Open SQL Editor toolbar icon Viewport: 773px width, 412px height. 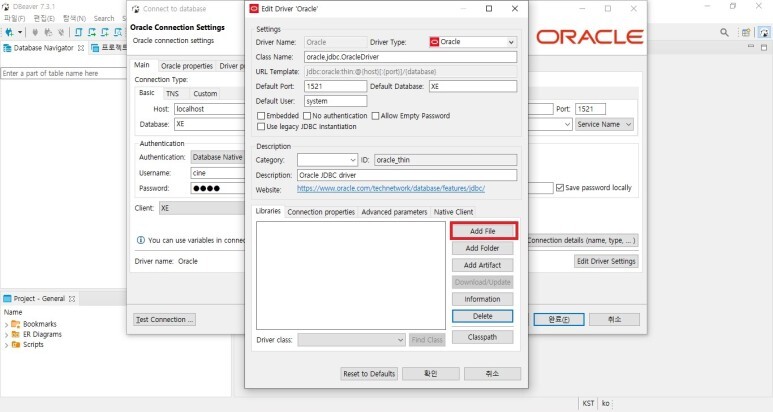[x=78, y=33]
